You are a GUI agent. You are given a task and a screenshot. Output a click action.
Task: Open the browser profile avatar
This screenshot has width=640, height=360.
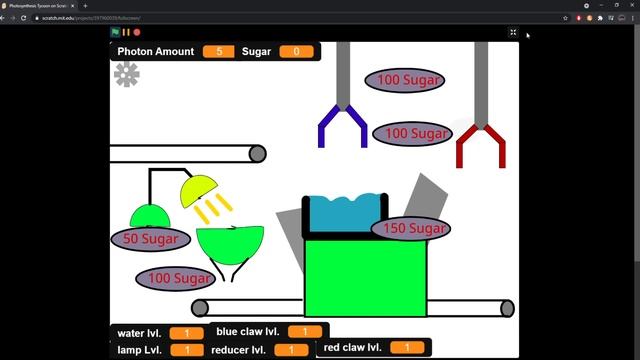622,18
